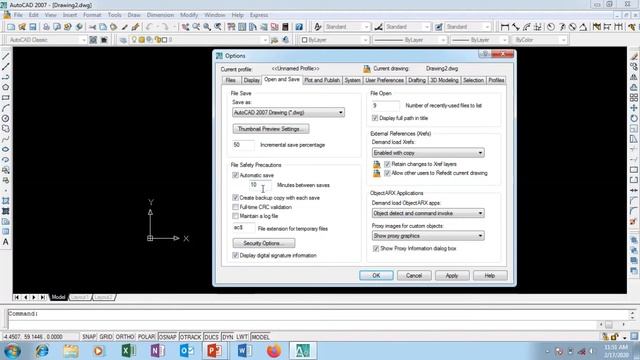Image resolution: width=640 pixels, height=360 pixels.
Task: Open Word from the taskbar
Action: (x=244, y=351)
